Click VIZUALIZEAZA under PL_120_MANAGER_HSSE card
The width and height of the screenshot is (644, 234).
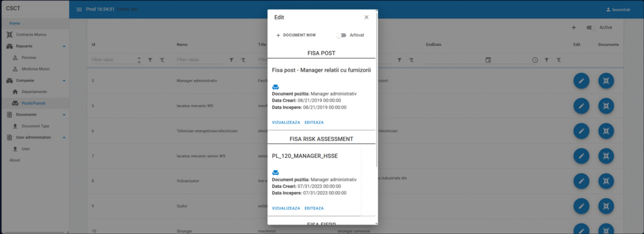(286, 208)
